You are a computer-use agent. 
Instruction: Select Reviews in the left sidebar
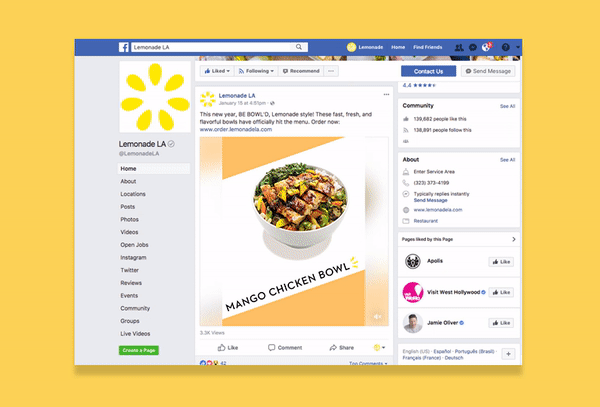point(131,283)
